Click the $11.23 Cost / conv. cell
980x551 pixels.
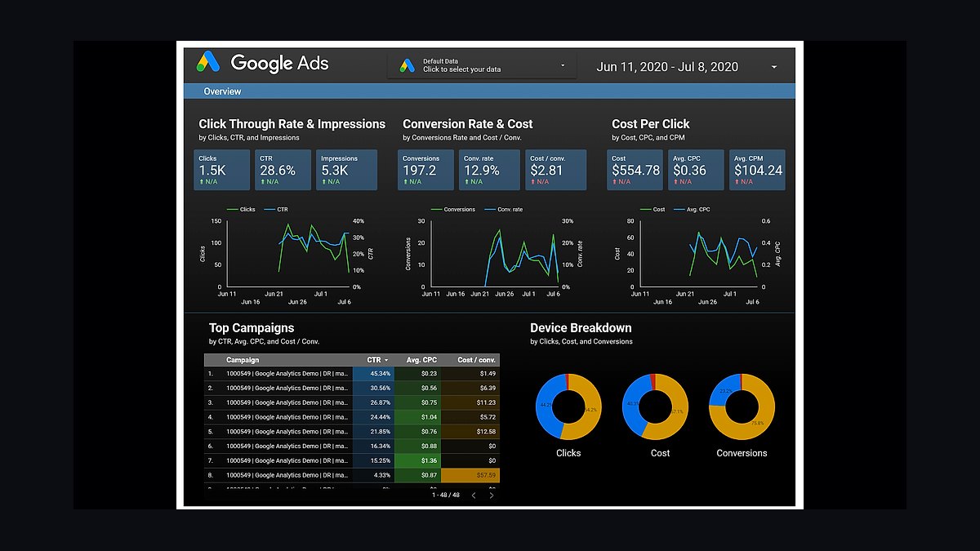(x=470, y=402)
